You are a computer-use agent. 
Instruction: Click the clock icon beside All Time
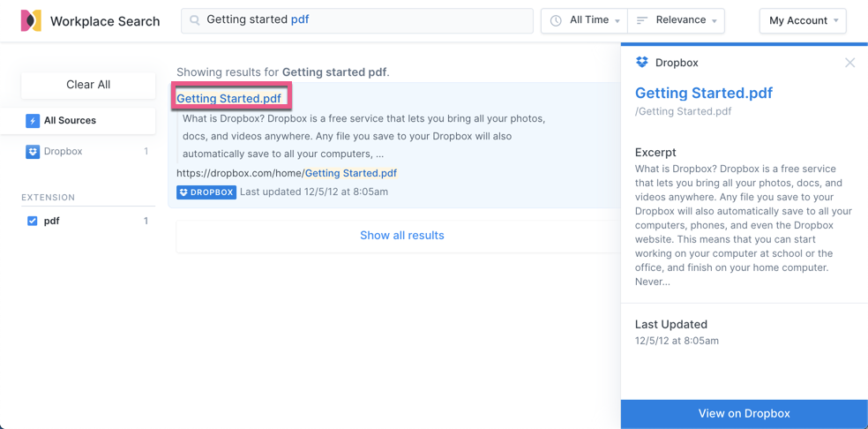pos(556,20)
